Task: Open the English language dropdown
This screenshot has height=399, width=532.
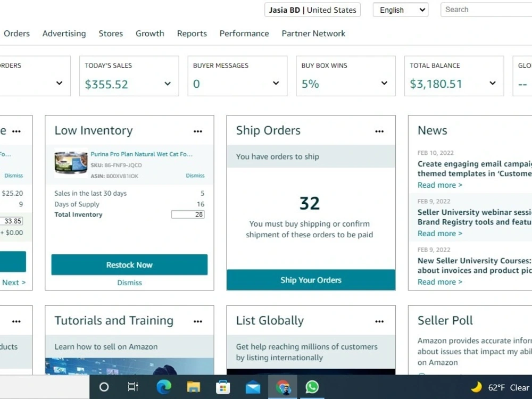Action: coord(401,10)
